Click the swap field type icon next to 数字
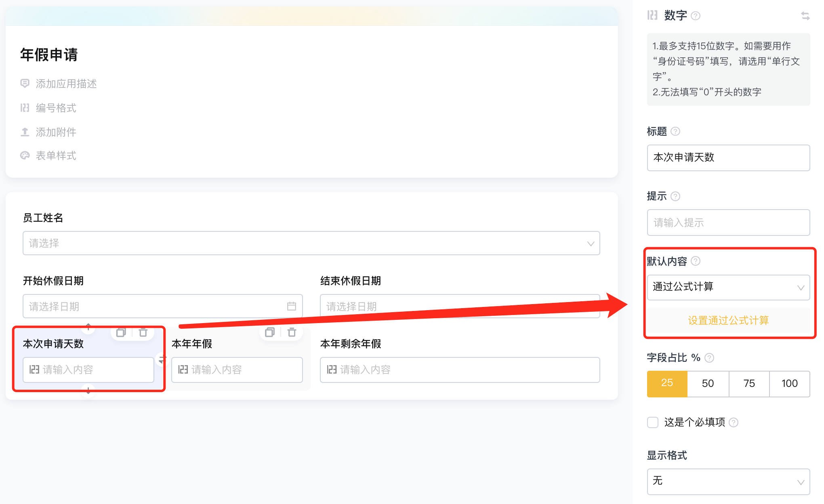 click(x=805, y=16)
